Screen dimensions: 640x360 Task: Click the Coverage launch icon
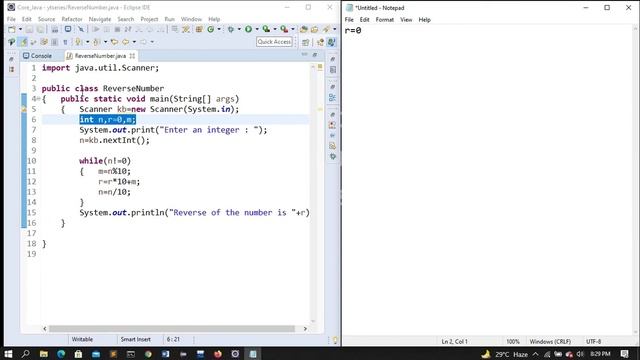click(x=266, y=29)
